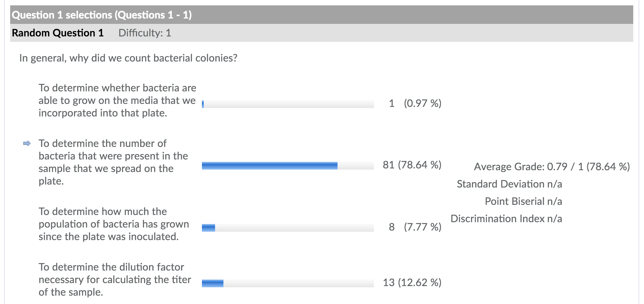Click the '81 (78.64 %)' count label
This screenshot has width=644, height=304.
pyautogui.click(x=412, y=165)
